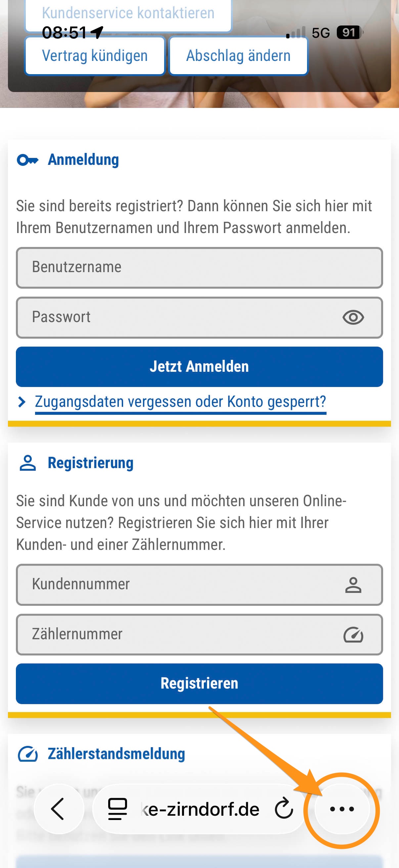
Task: Tap the Vertrag kündigen button
Action: (95, 56)
